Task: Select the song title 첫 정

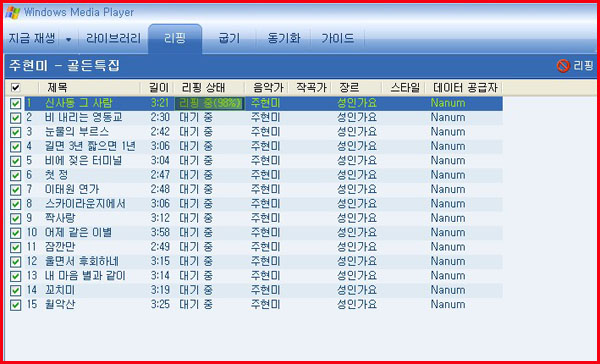Action: pos(56,175)
